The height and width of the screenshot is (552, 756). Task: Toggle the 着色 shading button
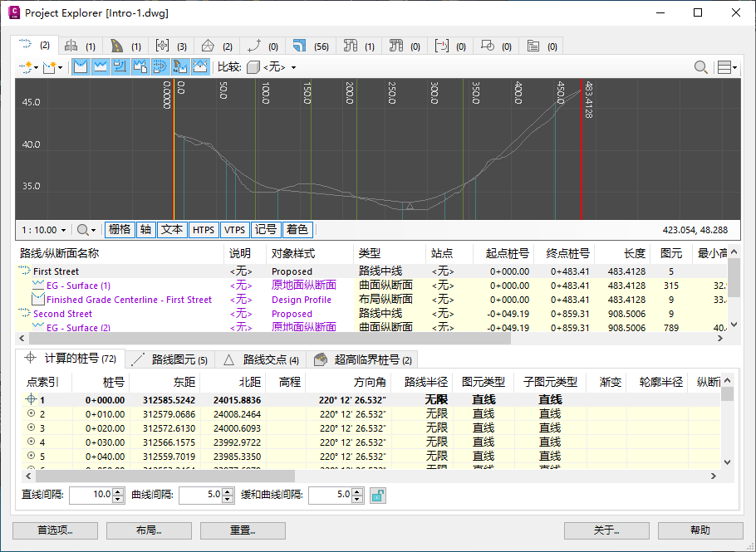point(297,229)
